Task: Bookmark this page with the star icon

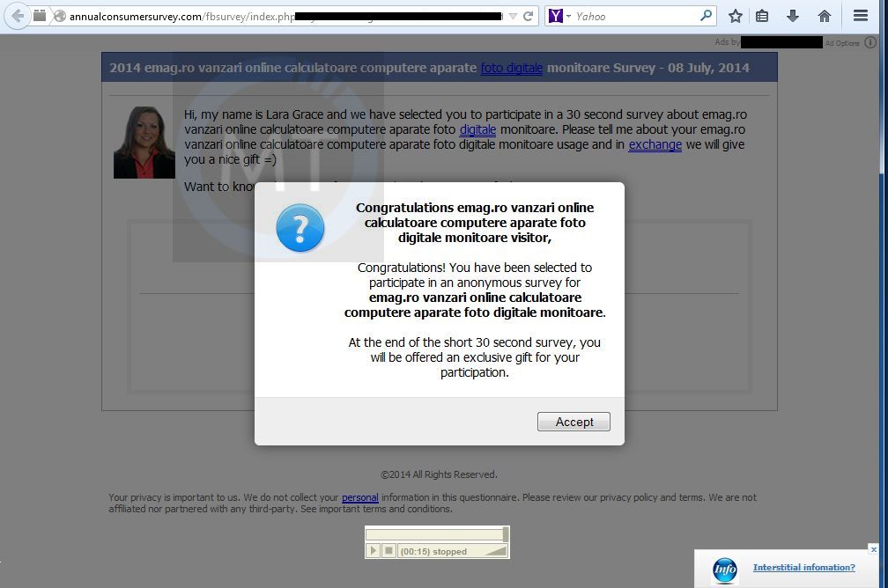Action: [x=737, y=15]
